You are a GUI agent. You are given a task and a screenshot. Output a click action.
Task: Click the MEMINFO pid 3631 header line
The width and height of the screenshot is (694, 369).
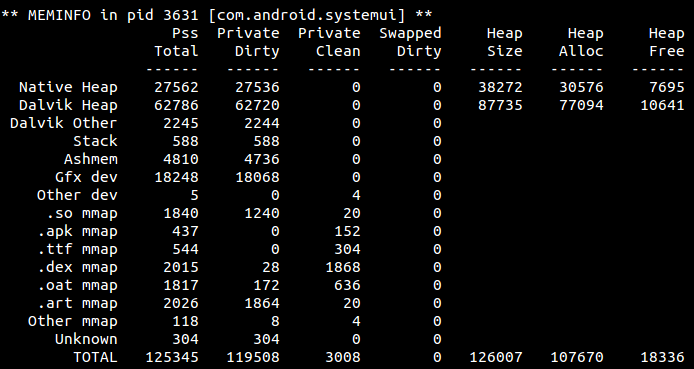click(217, 15)
